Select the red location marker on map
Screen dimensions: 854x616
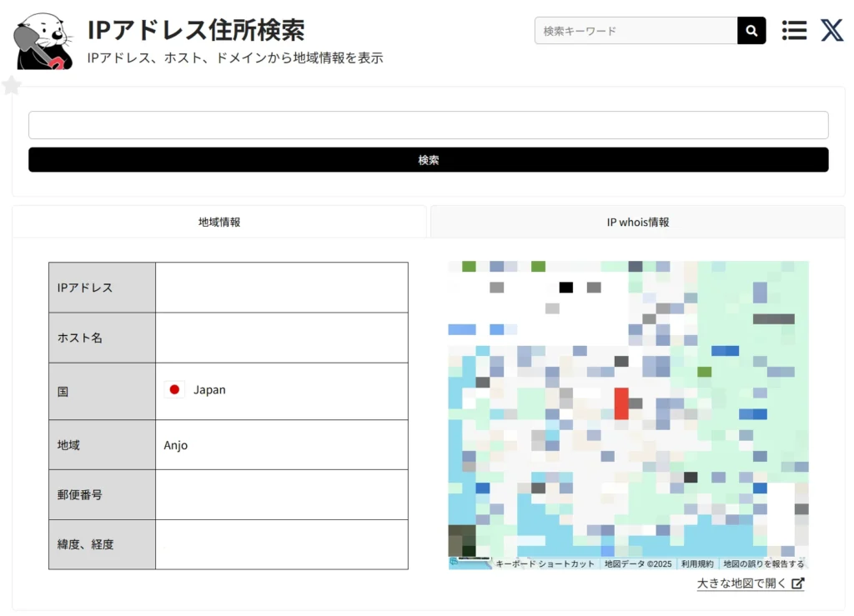click(621, 403)
